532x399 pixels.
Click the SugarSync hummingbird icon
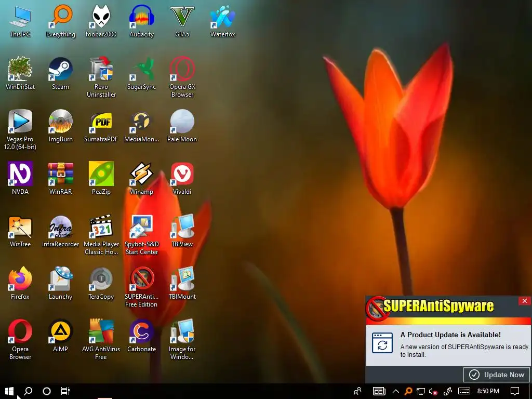point(141,73)
